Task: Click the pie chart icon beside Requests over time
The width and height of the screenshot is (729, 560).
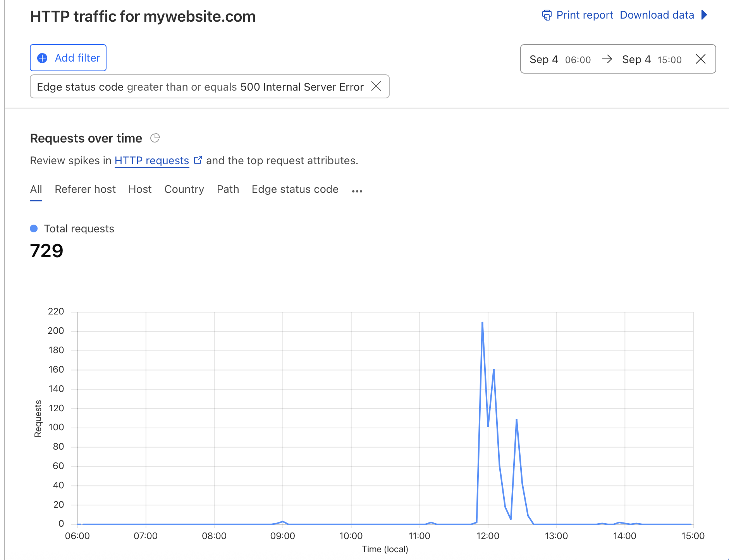Action: (155, 138)
